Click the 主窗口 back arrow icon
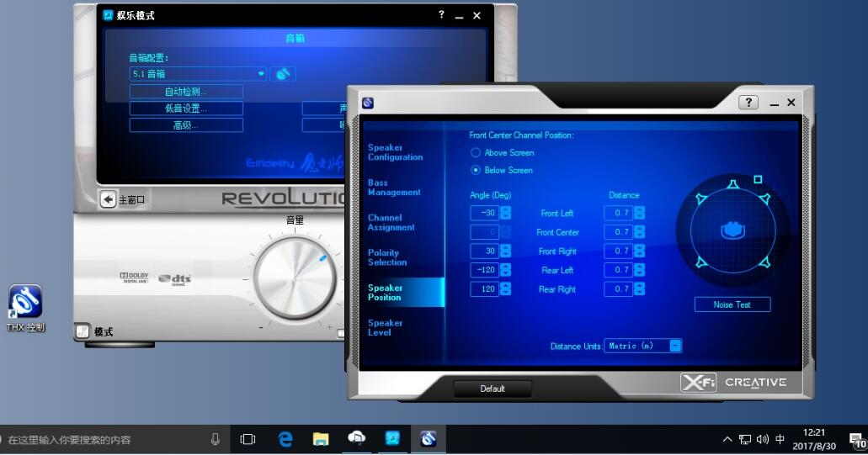The height and width of the screenshot is (455, 868). [x=108, y=199]
